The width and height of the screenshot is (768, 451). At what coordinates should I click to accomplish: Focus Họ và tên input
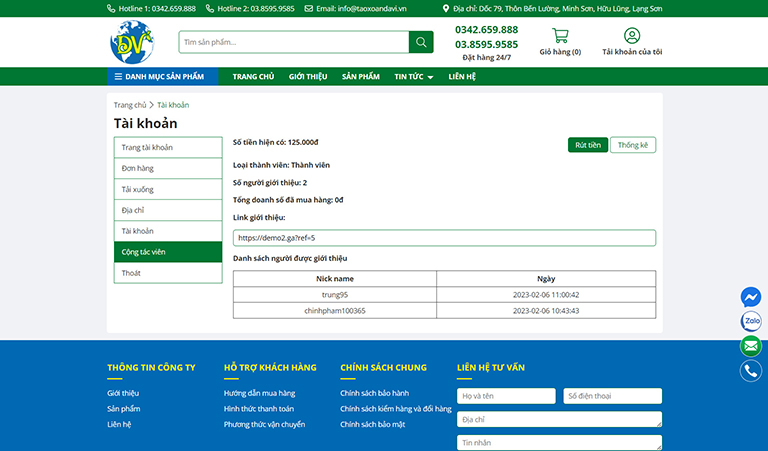[x=506, y=396]
